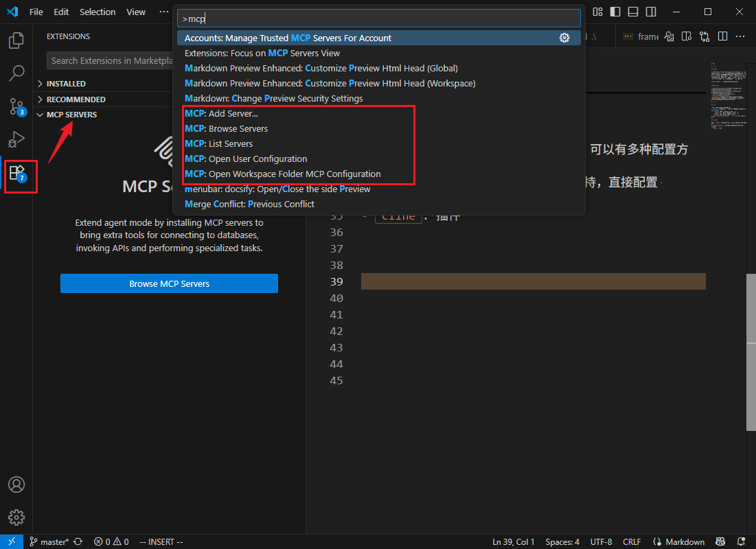This screenshot has height=549, width=756.
Task: Synchronize changes icon in status bar
Action: click(78, 541)
